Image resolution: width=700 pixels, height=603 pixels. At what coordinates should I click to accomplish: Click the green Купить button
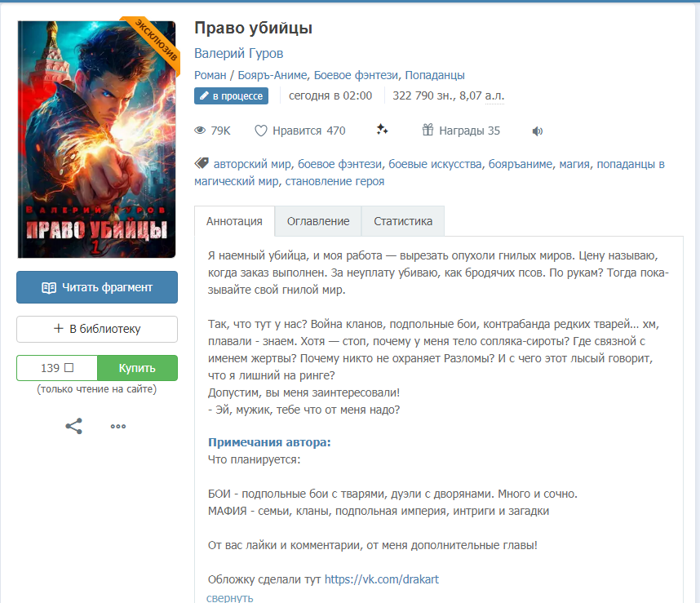point(137,368)
